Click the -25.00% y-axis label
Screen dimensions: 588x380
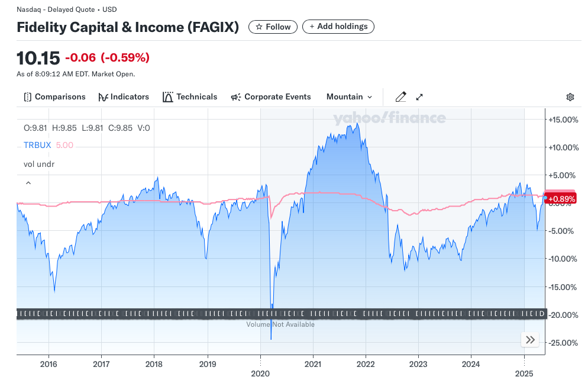(x=563, y=343)
